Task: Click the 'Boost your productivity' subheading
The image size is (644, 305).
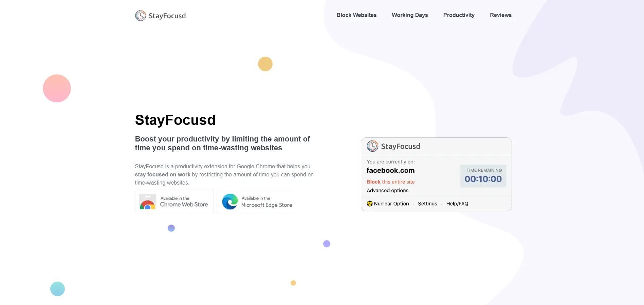Action: [x=222, y=143]
